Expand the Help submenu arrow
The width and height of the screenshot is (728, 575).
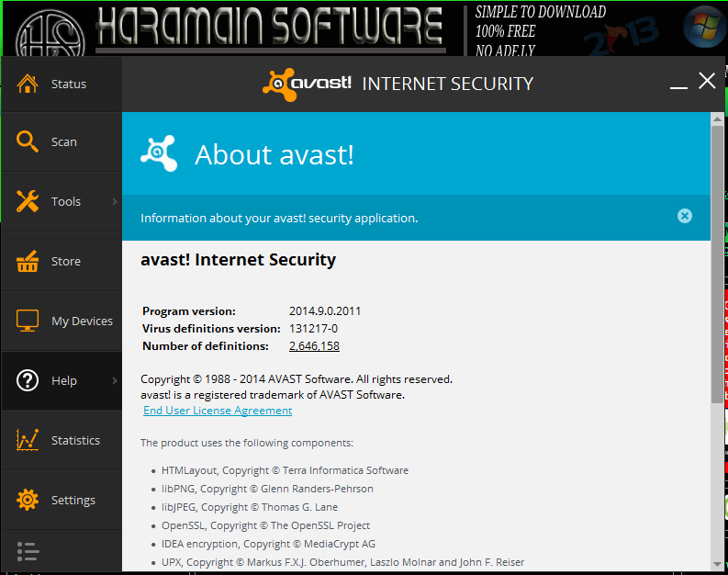pyautogui.click(x=115, y=380)
